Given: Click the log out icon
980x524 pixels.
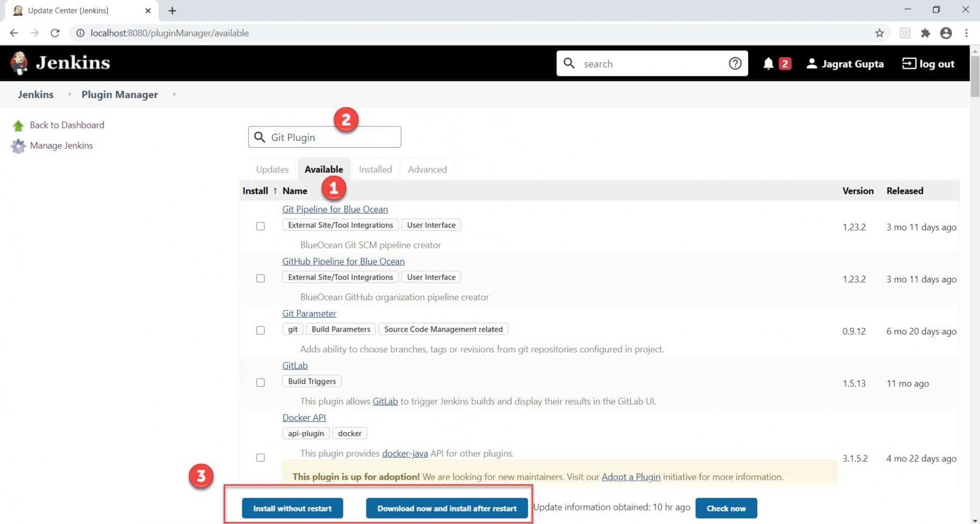Looking at the screenshot, I should tap(908, 63).
